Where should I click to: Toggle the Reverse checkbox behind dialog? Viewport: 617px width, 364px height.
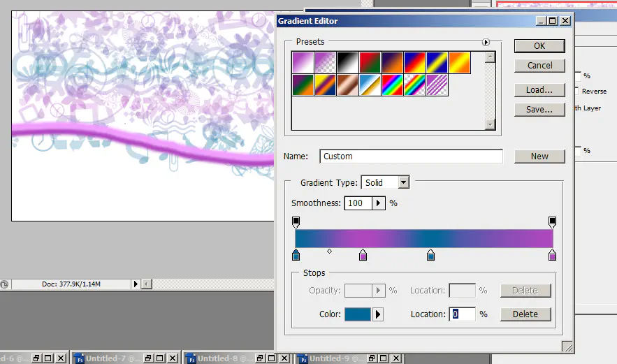tap(576, 91)
